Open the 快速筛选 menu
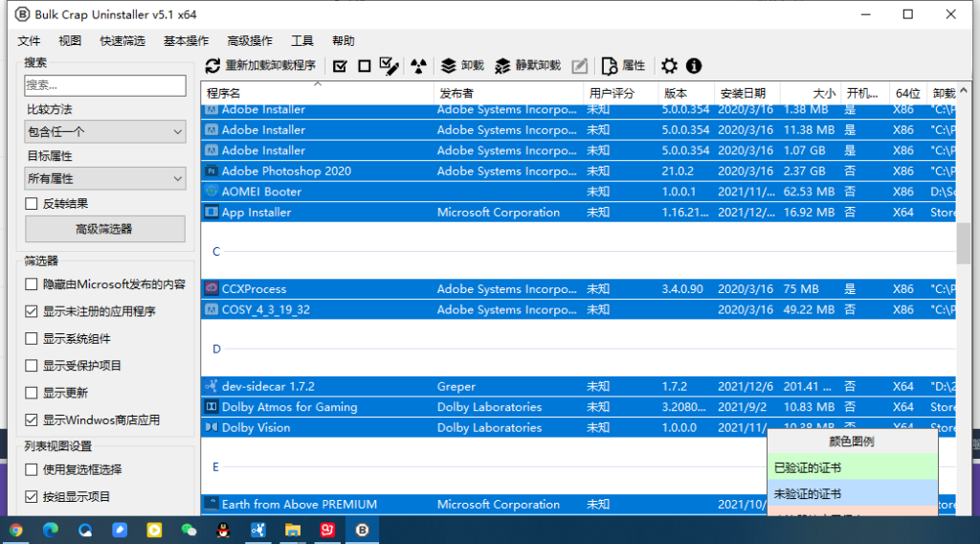 [122, 41]
